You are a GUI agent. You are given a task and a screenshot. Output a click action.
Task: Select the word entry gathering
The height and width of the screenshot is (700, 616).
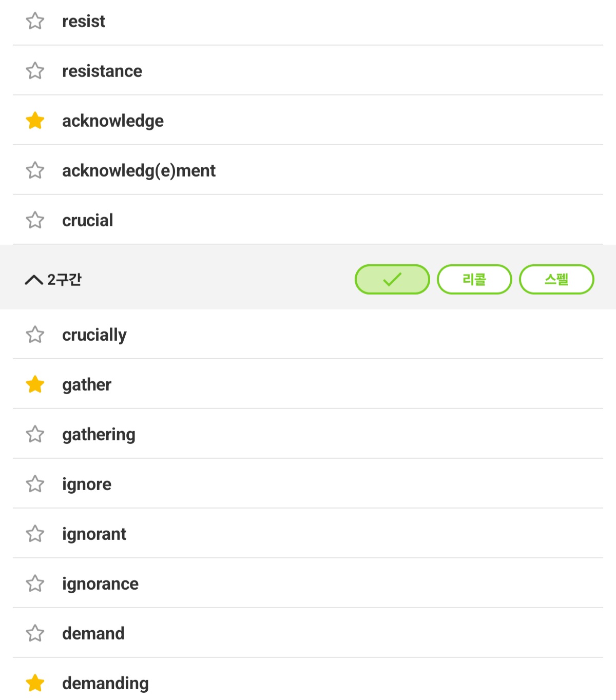tap(308, 434)
